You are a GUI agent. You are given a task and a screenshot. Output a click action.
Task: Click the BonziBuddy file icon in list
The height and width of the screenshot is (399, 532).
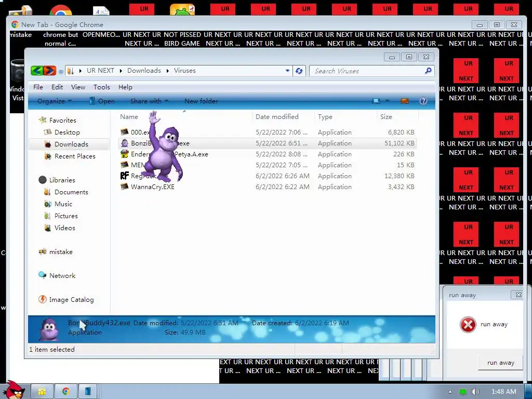(x=125, y=143)
